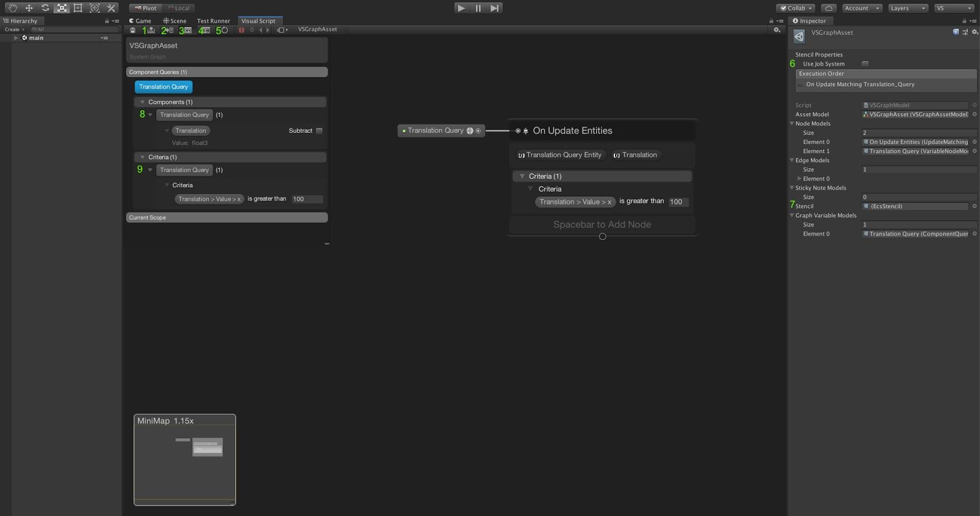Toggle the Hierarchy panel lock

(107, 21)
